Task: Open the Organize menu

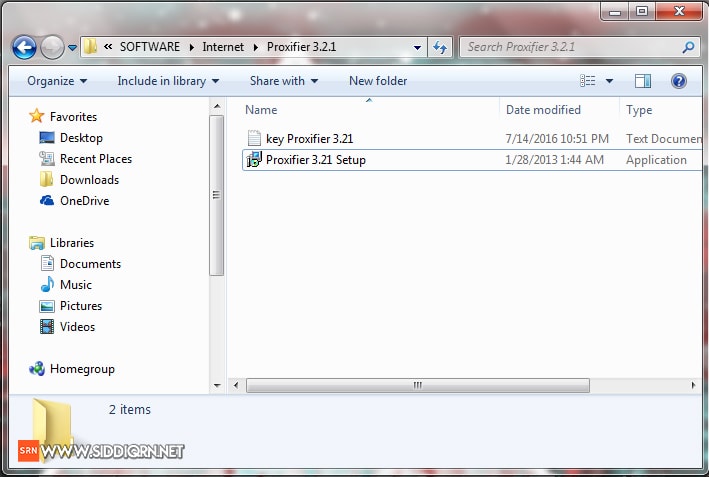Action: [x=57, y=81]
